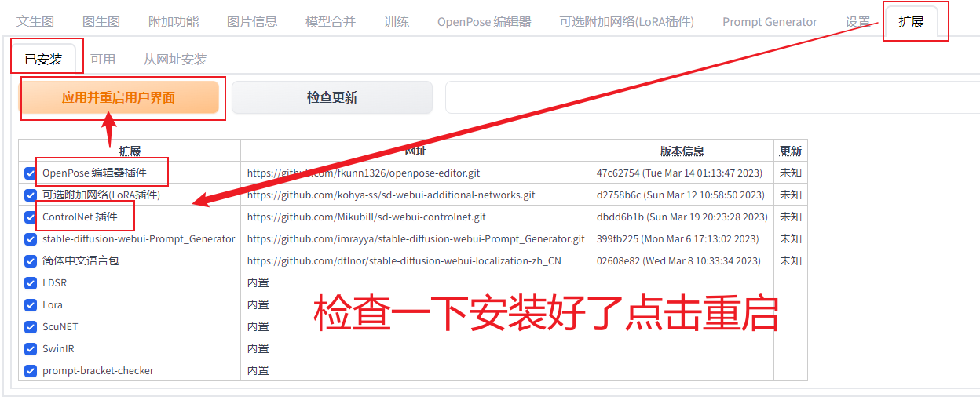Viewport: 980px width, 404px height.
Task: Toggle the Lora extension checkbox
Action: [x=31, y=304]
